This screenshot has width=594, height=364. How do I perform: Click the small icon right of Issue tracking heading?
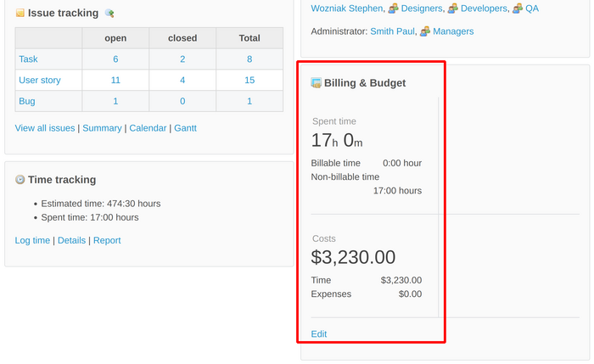(109, 14)
